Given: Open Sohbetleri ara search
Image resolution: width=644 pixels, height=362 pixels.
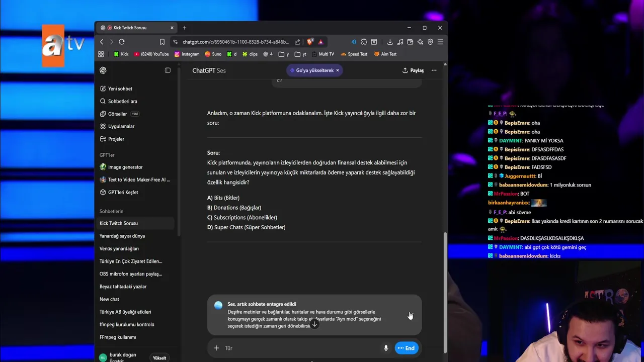Looking at the screenshot, I should click(x=136, y=101).
